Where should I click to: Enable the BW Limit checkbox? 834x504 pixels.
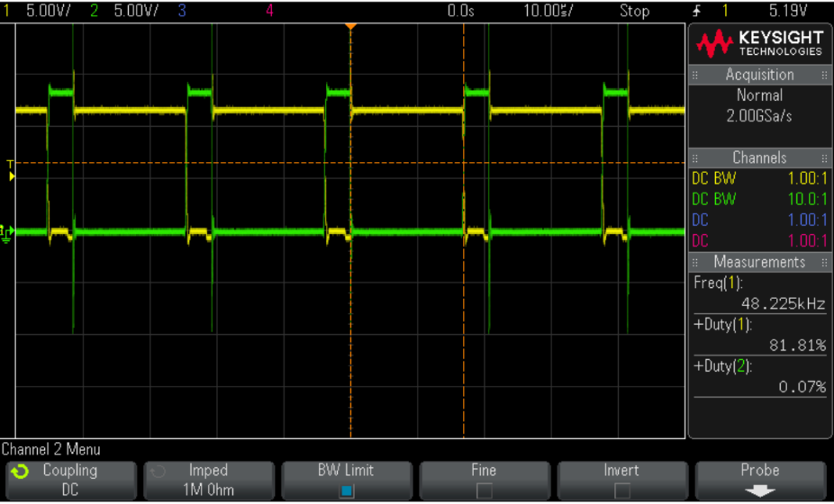point(347,490)
